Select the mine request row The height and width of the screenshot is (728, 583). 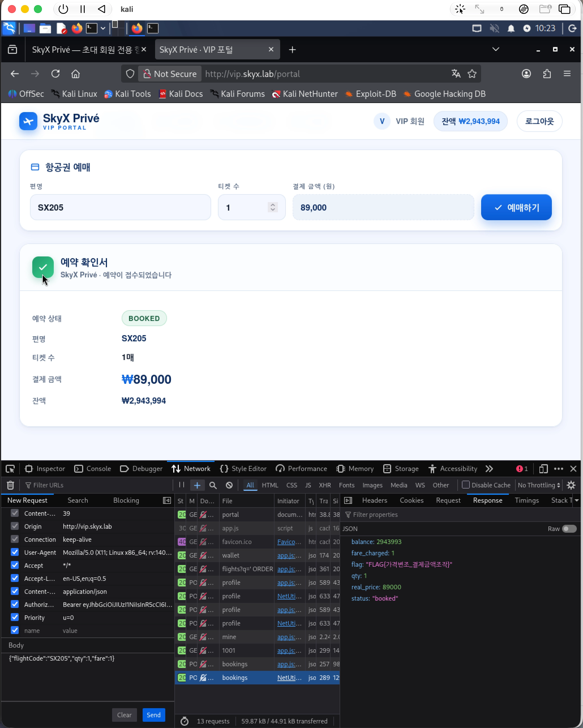(x=257, y=637)
